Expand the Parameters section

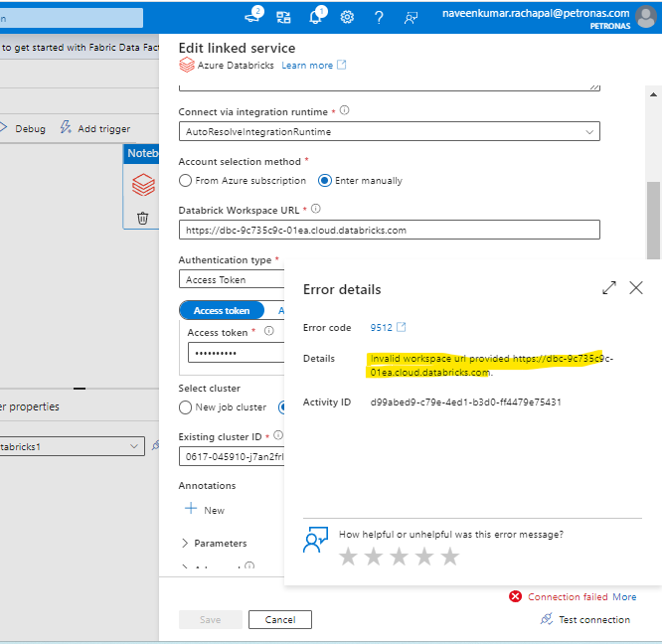[x=214, y=544]
